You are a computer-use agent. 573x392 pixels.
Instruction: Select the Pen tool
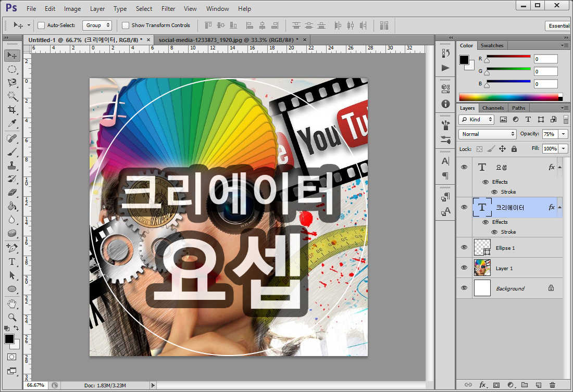12,248
